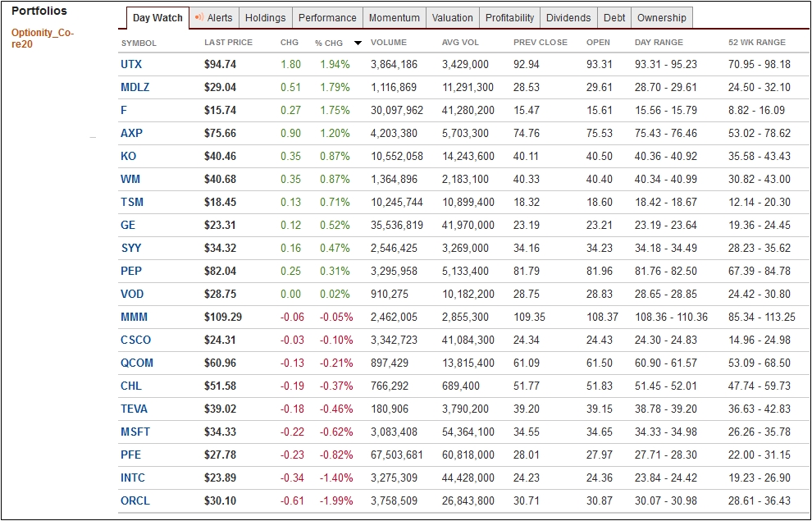This screenshot has height=521, width=812.
Task: Open the TSM symbol link
Action: tap(132, 202)
